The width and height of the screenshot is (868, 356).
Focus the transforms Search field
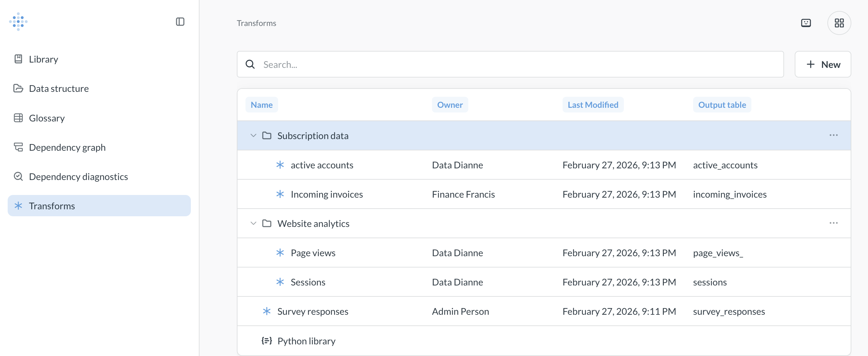click(519, 64)
